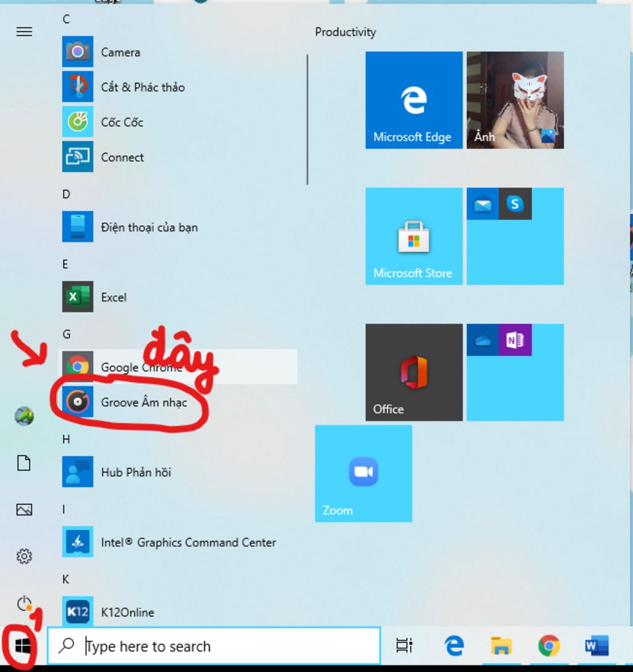This screenshot has width=633, height=672.
Task: Open the Microsoft Edge tile
Action: pyautogui.click(x=414, y=100)
